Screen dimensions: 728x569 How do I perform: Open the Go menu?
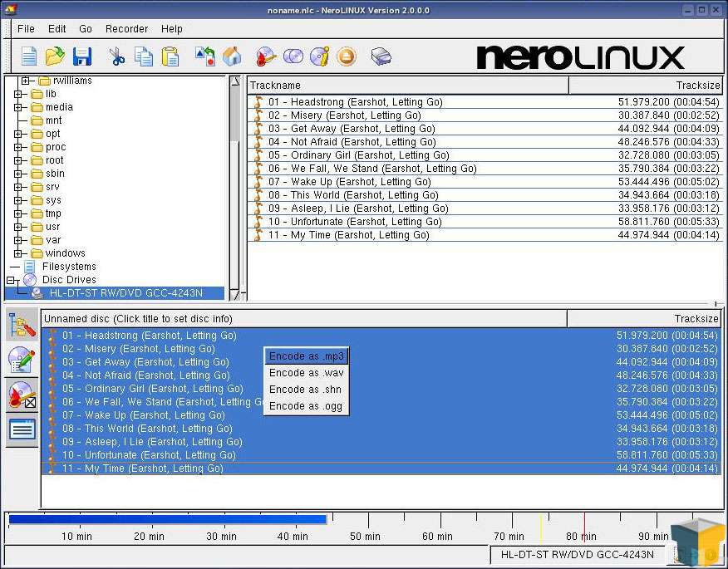(86, 29)
